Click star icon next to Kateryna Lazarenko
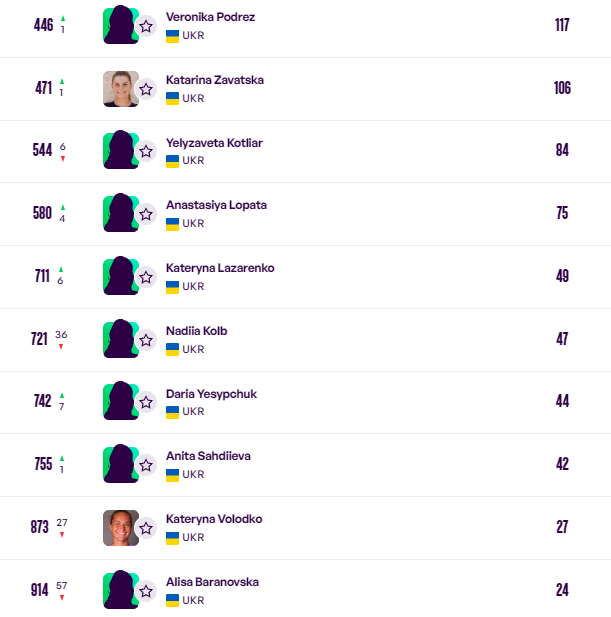 pos(146,277)
